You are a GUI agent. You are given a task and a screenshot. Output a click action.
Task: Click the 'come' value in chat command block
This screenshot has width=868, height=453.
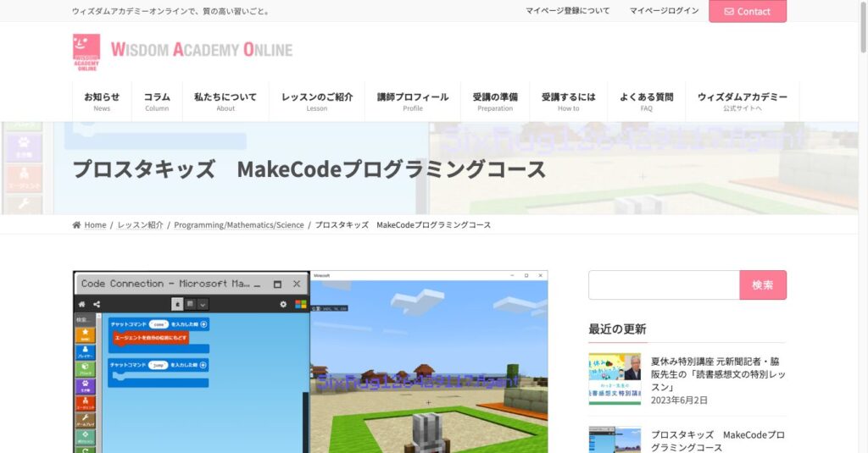click(159, 324)
